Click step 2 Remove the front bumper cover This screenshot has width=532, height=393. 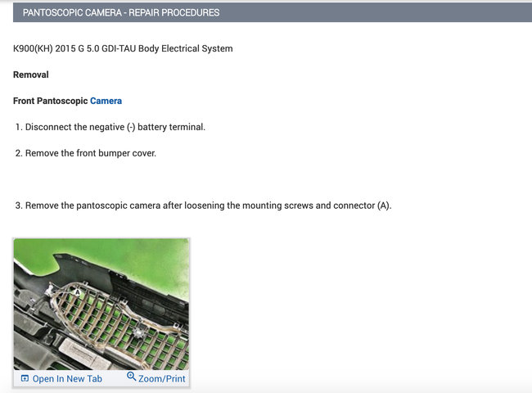(86, 153)
